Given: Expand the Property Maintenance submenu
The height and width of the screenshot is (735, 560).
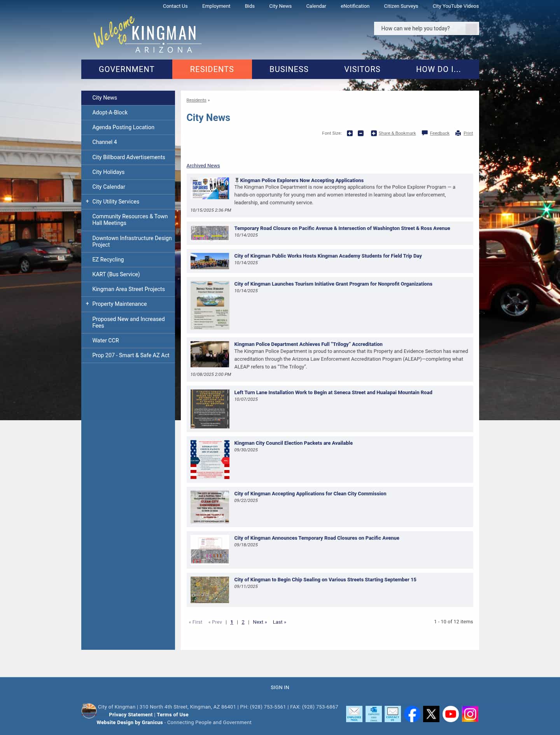Looking at the screenshot, I should coord(87,304).
